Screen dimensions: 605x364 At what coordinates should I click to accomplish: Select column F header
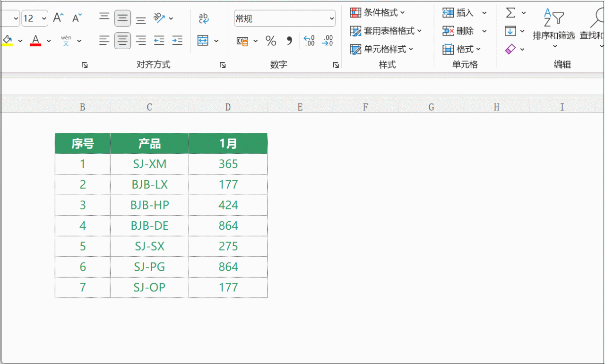point(365,107)
